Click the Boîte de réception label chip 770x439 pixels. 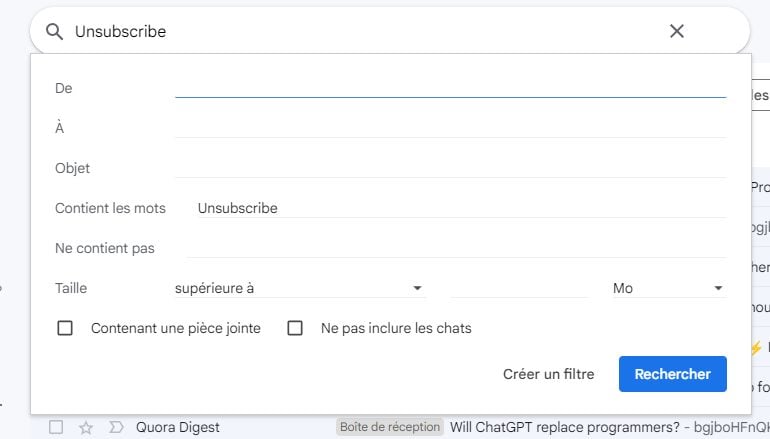pyautogui.click(x=390, y=427)
